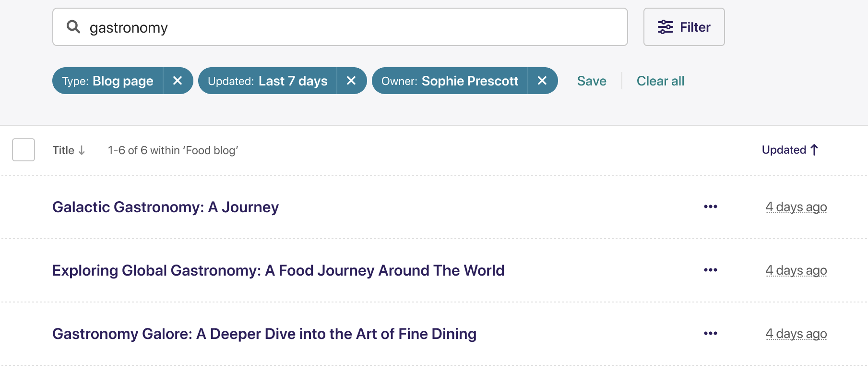Open the Filter options button

point(684,27)
